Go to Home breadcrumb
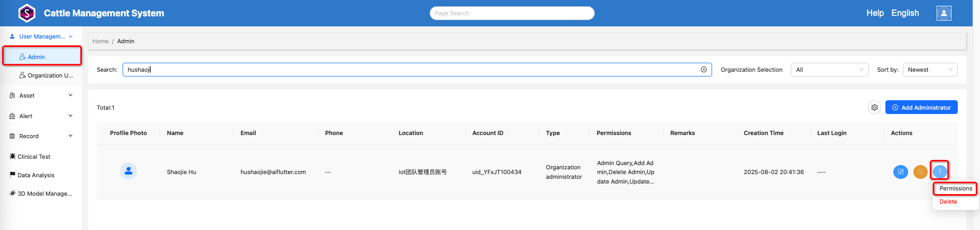 coord(100,41)
